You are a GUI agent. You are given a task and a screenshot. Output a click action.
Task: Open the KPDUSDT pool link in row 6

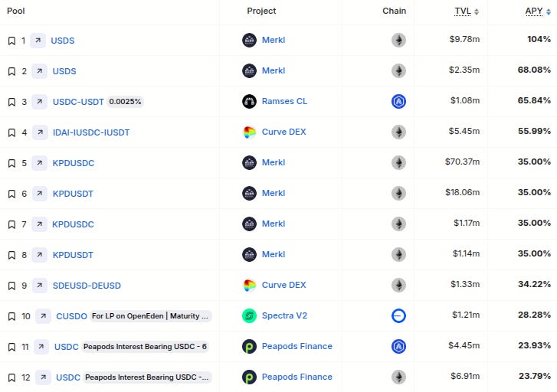(x=73, y=194)
